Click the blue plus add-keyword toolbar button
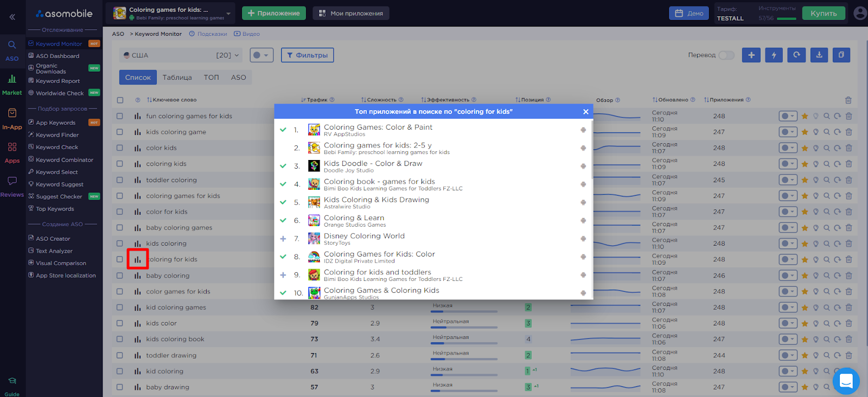 click(x=751, y=55)
